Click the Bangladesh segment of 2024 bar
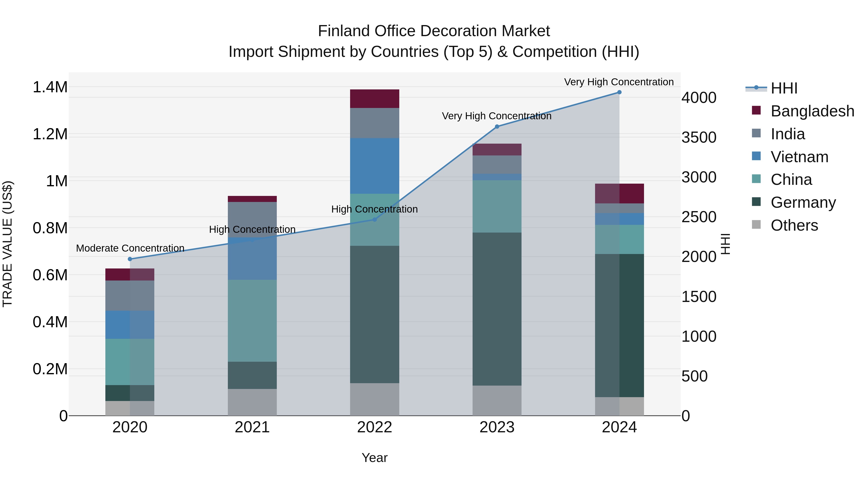The width and height of the screenshot is (868, 488). tap(619, 194)
